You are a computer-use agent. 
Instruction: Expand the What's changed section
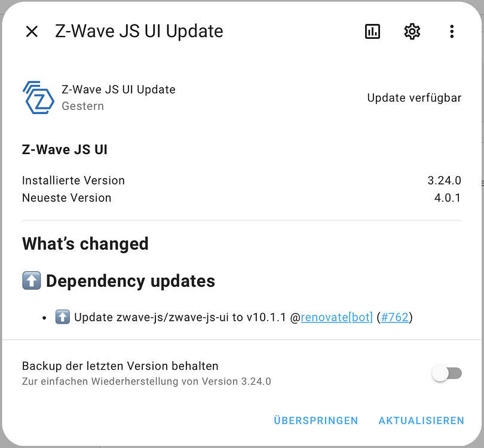point(85,244)
